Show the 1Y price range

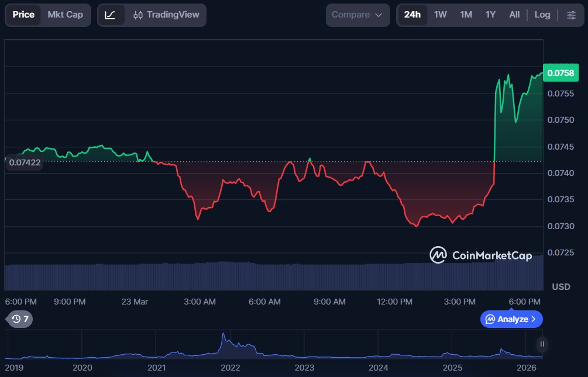click(x=490, y=15)
